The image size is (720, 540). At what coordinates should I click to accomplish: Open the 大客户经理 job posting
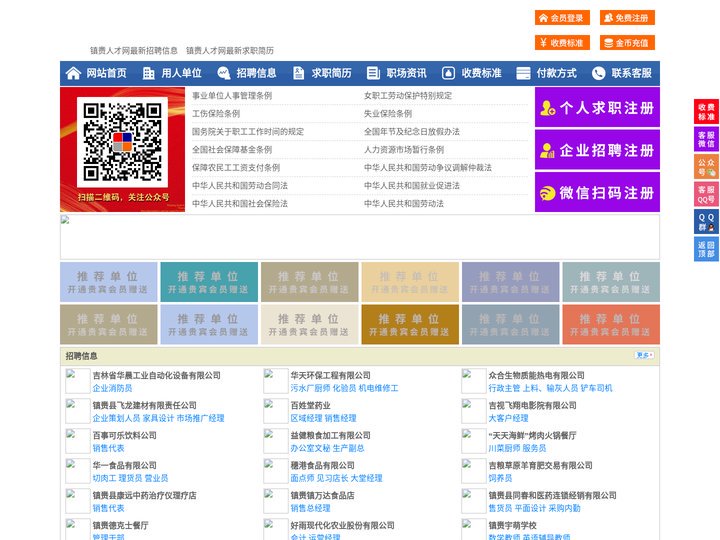508,418
